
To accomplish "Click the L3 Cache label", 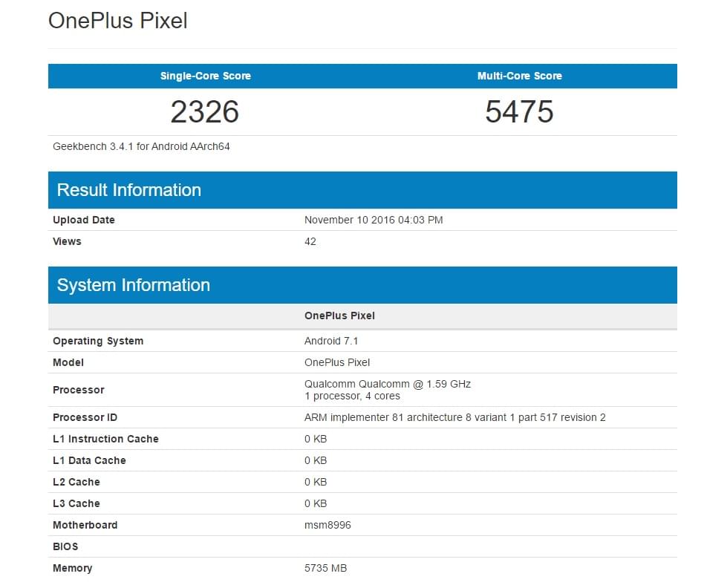I will 76,503.
